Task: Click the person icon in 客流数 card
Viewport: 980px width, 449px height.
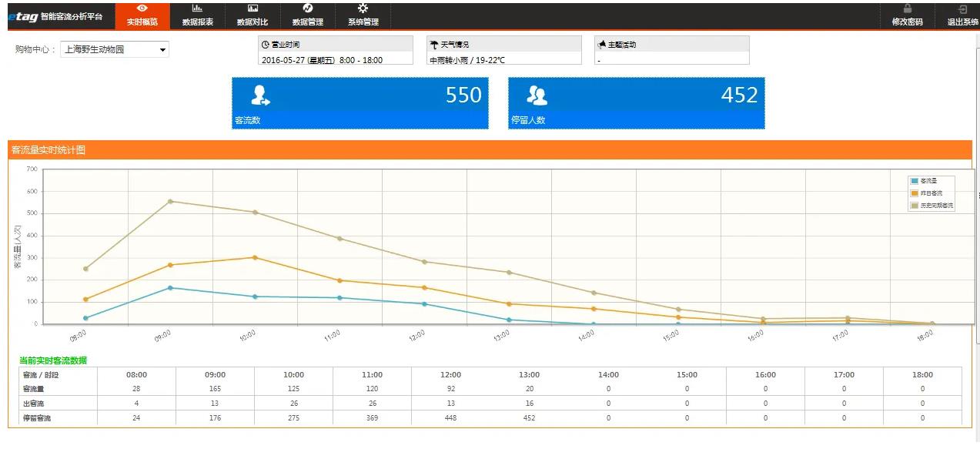Action: (x=260, y=95)
